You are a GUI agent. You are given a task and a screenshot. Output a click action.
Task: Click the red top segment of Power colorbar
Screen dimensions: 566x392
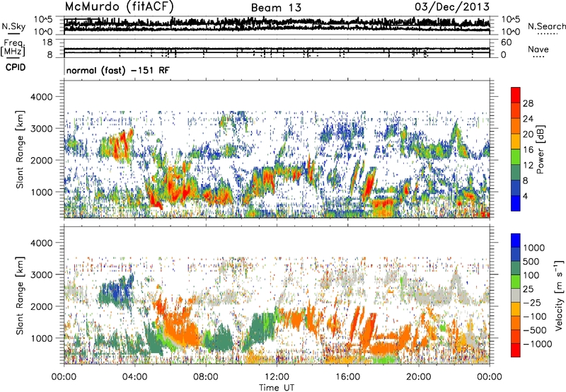516,95
